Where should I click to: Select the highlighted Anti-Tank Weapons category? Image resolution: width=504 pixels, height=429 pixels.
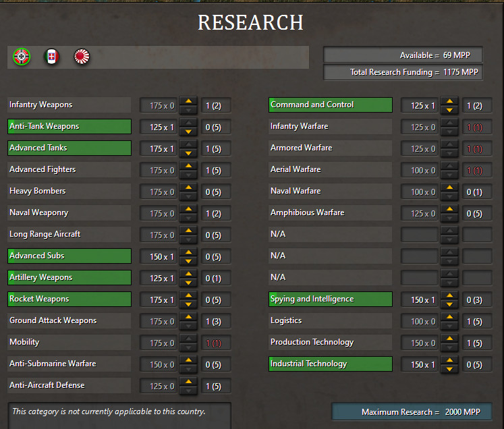pos(69,126)
